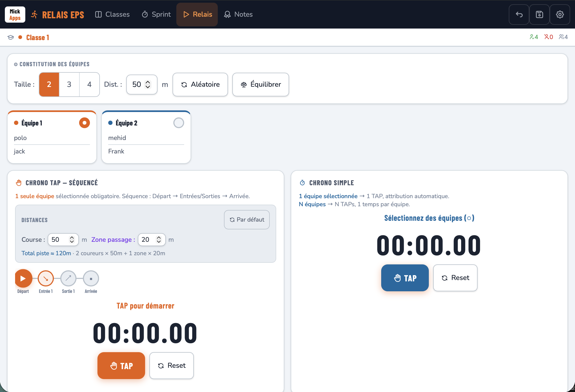Viewport: 575px width, 392px height.
Task: Click runner polo in Équipe 1
Action: [x=52, y=138]
